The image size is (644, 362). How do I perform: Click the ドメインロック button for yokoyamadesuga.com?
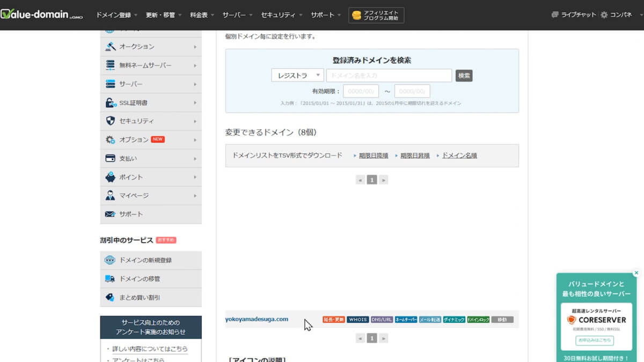pyautogui.click(x=478, y=320)
